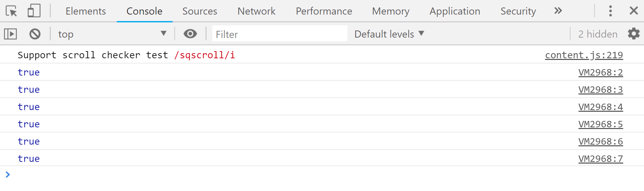Open the content.js:219 source link
Image resolution: width=644 pixels, height=191 pixels.
[x=584, y=55]
